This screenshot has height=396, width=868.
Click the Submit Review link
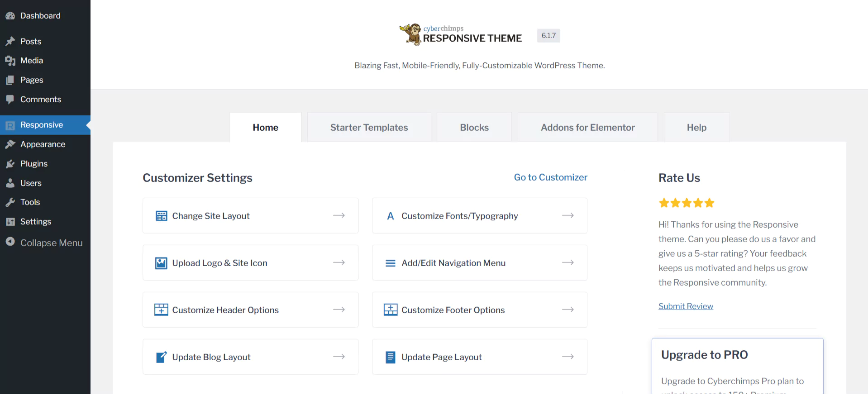(686, 306)
